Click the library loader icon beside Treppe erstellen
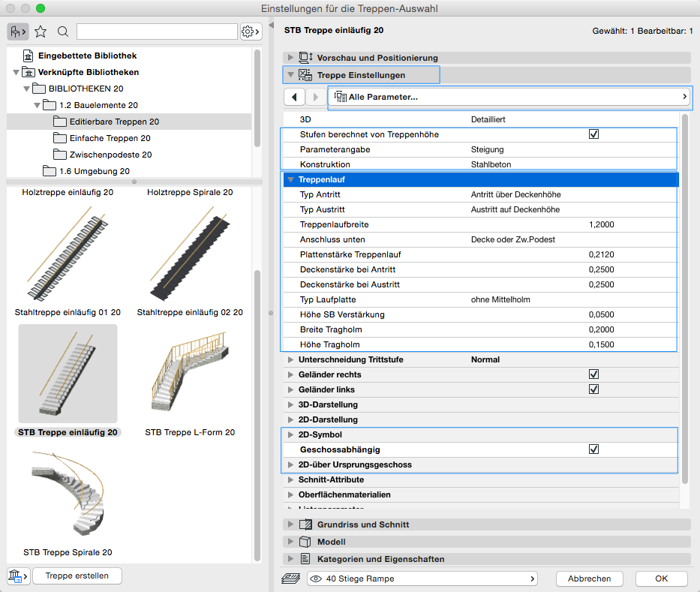 tap(18, 575)
